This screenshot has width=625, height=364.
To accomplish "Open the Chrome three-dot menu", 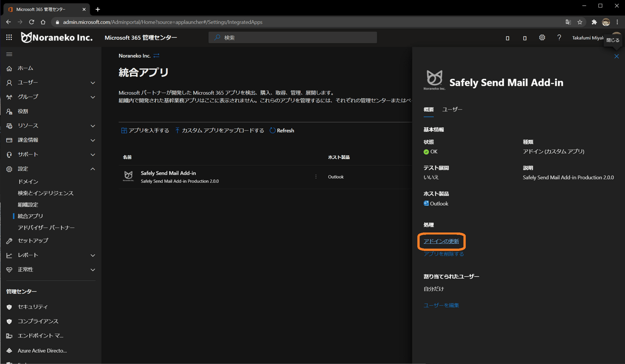I will 617,22.
